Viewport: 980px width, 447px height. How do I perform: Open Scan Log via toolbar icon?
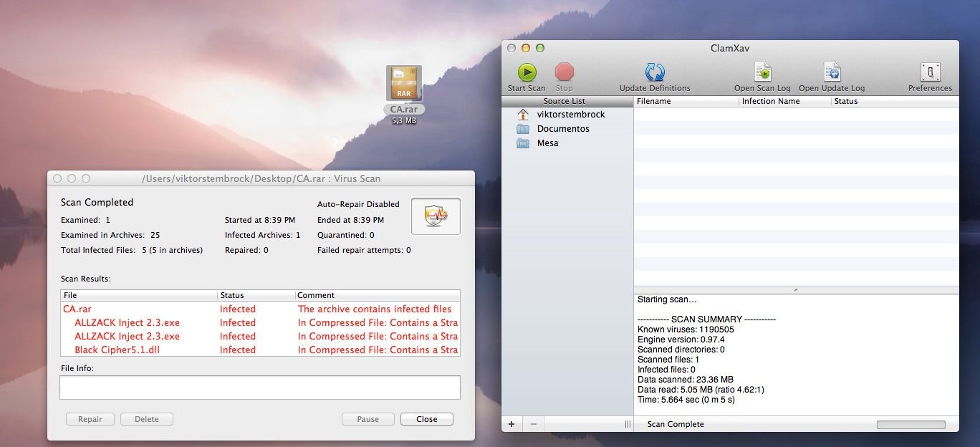(x=762, y=72)
